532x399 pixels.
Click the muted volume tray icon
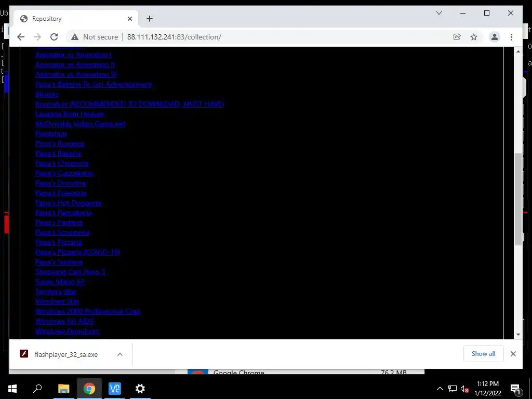(x=464, y=389)
